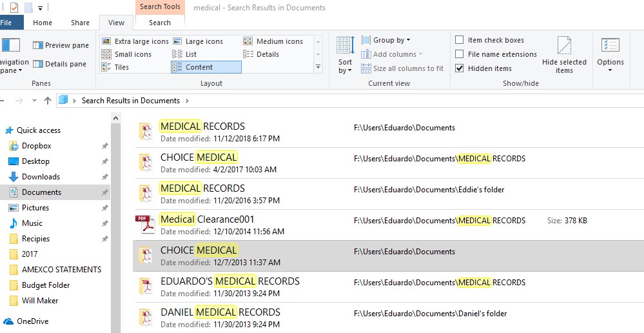Expand the layout gallery scroll arrow
Viewport: 644px width, 333px height.
[318, 67]
